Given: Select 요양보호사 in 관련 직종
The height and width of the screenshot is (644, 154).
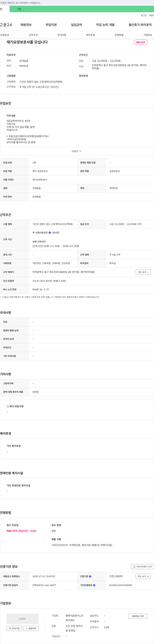Looking at the screenshot, I should click(115, 171).
